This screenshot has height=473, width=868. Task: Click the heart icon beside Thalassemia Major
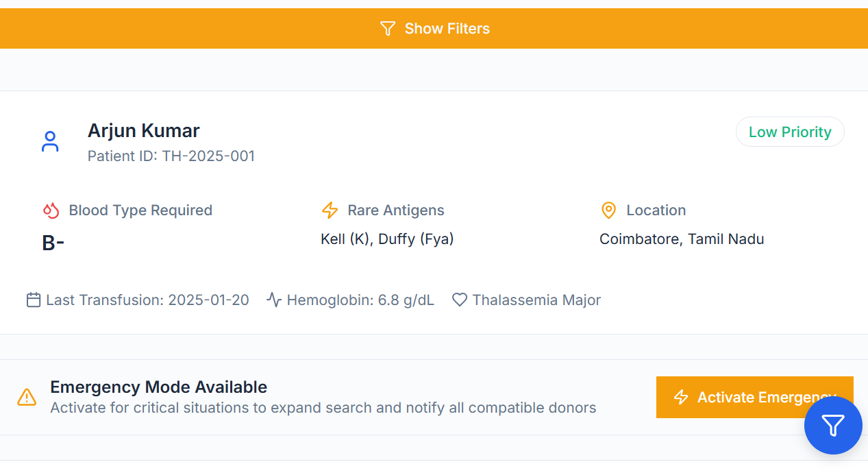(x=460, y=300)
